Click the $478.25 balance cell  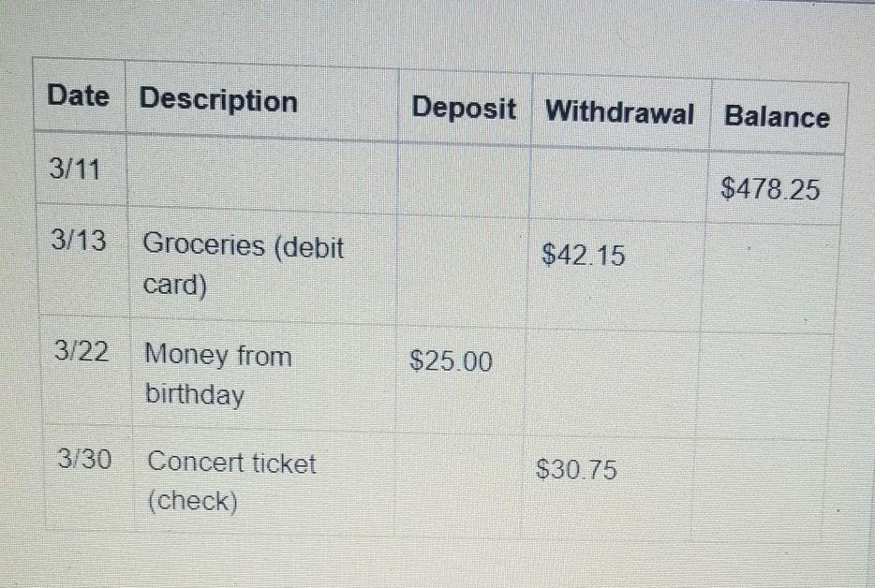coord(770,188)
